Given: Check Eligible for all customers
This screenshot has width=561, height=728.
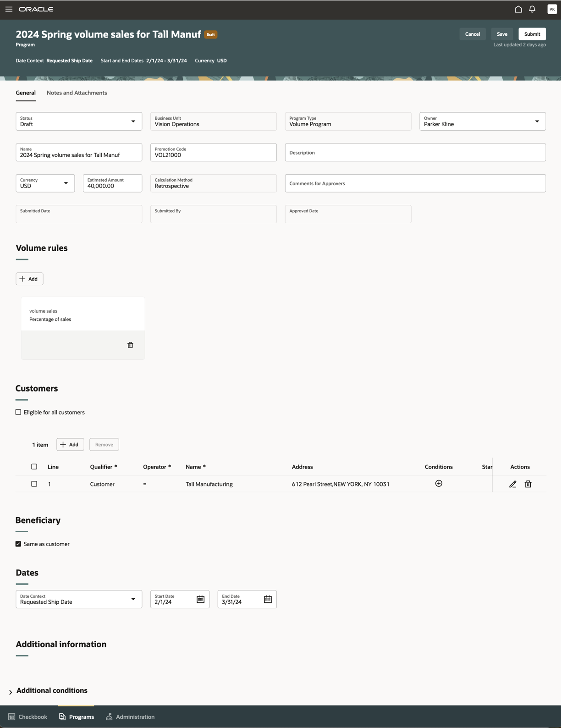Looking at the screenshot, I should 18,412.
